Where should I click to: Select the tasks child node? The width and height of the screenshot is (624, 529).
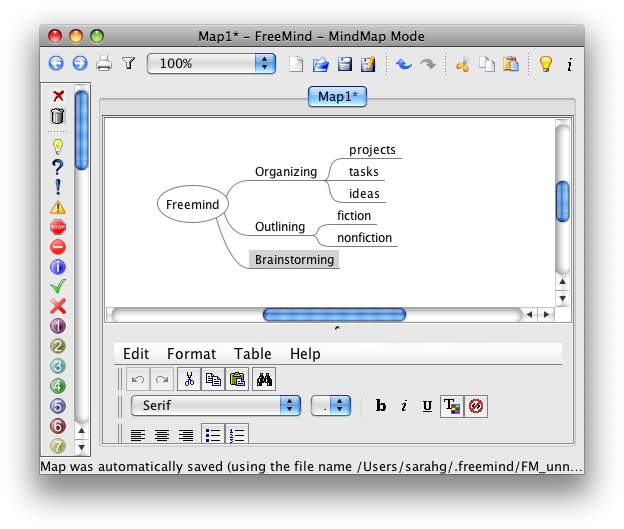[x=363, y=172]
